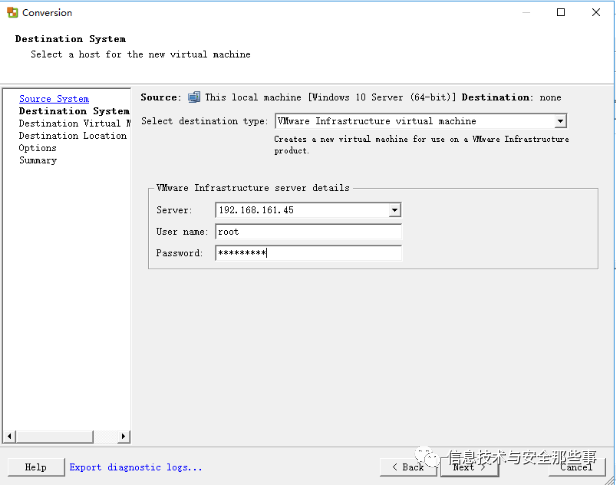Select Options step in sidebar

click(x=38, y=148)
